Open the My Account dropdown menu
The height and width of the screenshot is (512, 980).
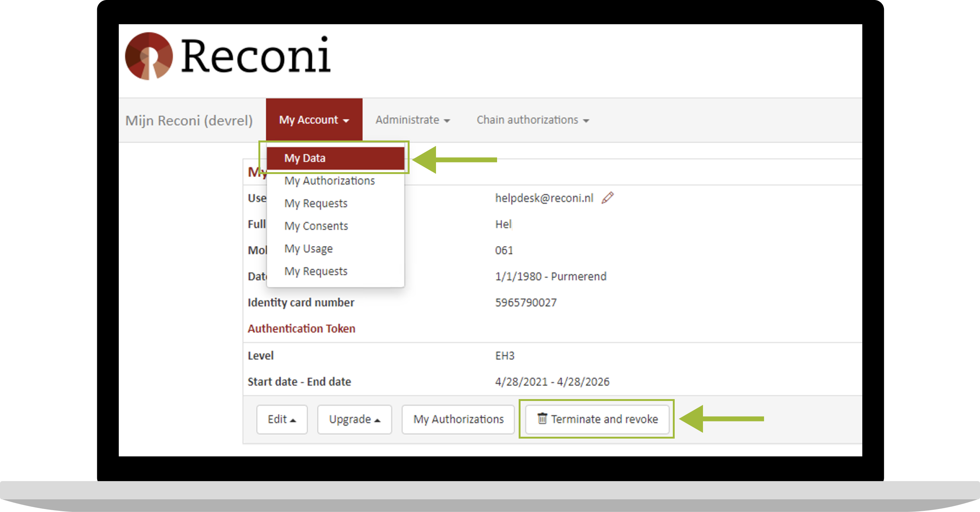[314, 120]
